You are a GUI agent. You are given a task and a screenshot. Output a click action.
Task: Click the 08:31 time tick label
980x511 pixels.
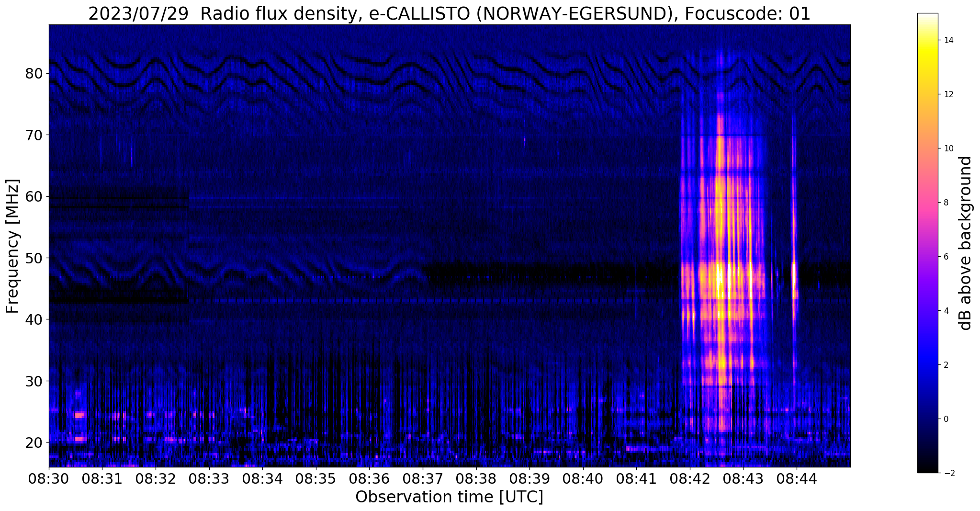(x=102, y=479)
